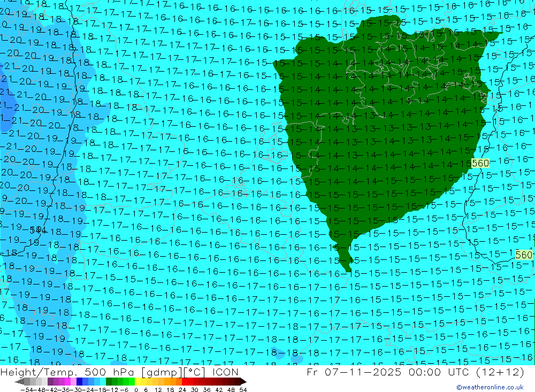
Task: Click the grey left arrow end of the color scale
Action: [19, 382]
